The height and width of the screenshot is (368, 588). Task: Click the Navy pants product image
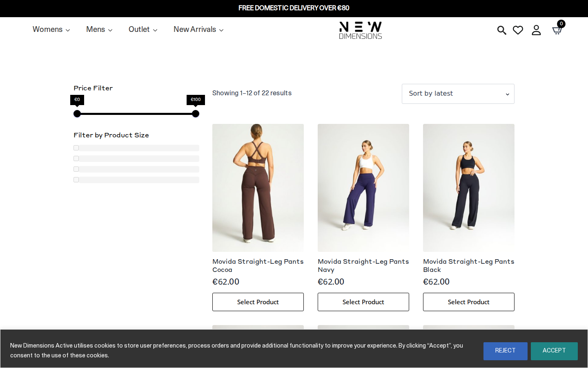363,188
